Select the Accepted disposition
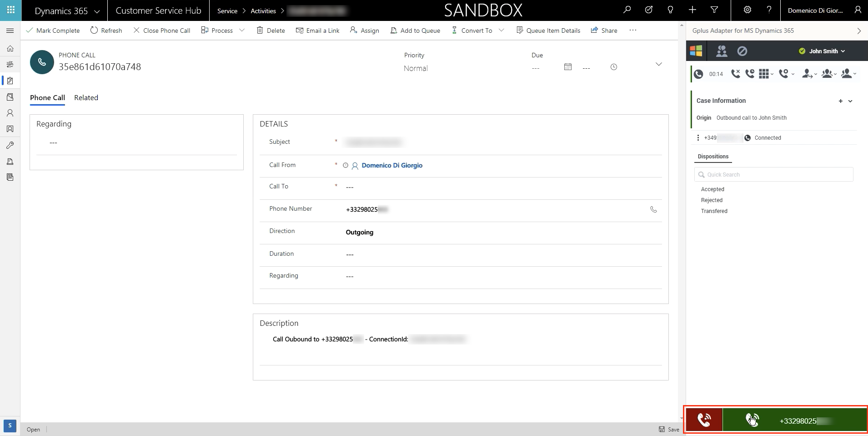The width and height of the screenshot is (868, 436). [712, 189]
